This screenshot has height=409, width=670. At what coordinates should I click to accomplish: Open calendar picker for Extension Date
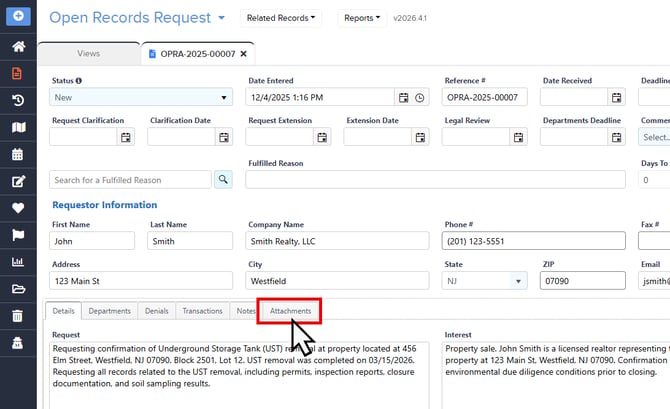pyautogui.click(x=420, y=137)
